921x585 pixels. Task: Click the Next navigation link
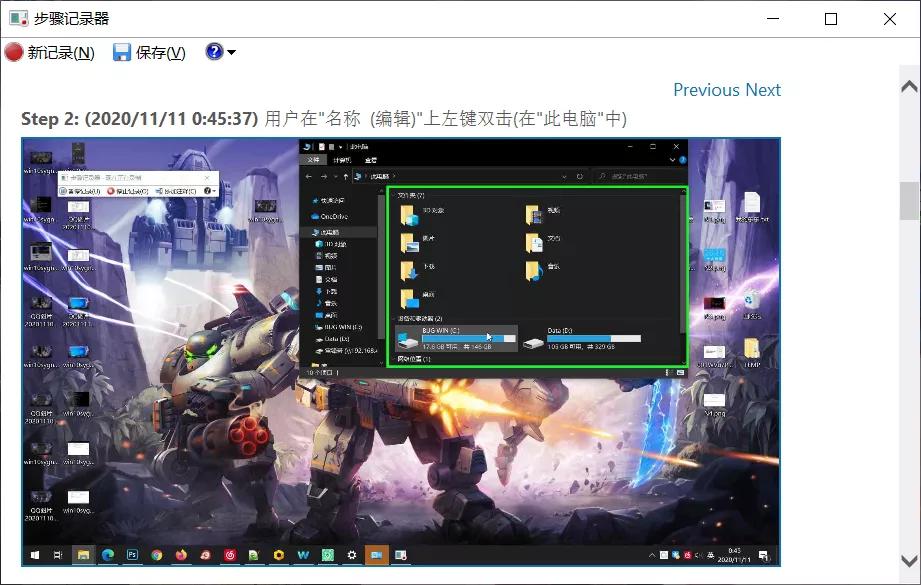762,90
